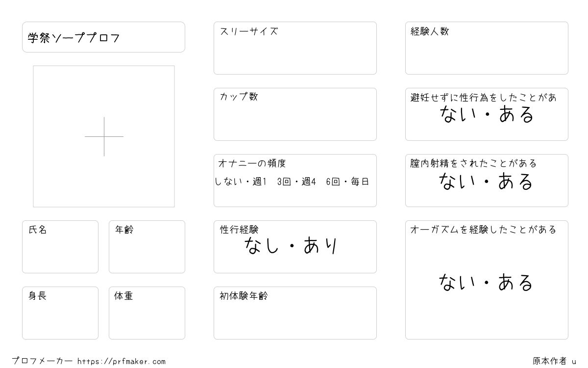
Task: Click the 学祭ソーププロフ title box
Action: pyautogui.click(x=103, y=37)
